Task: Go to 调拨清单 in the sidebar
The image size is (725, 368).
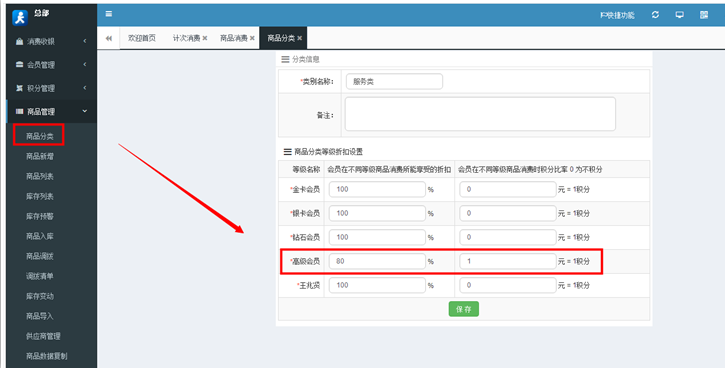Action: [40, 276]
